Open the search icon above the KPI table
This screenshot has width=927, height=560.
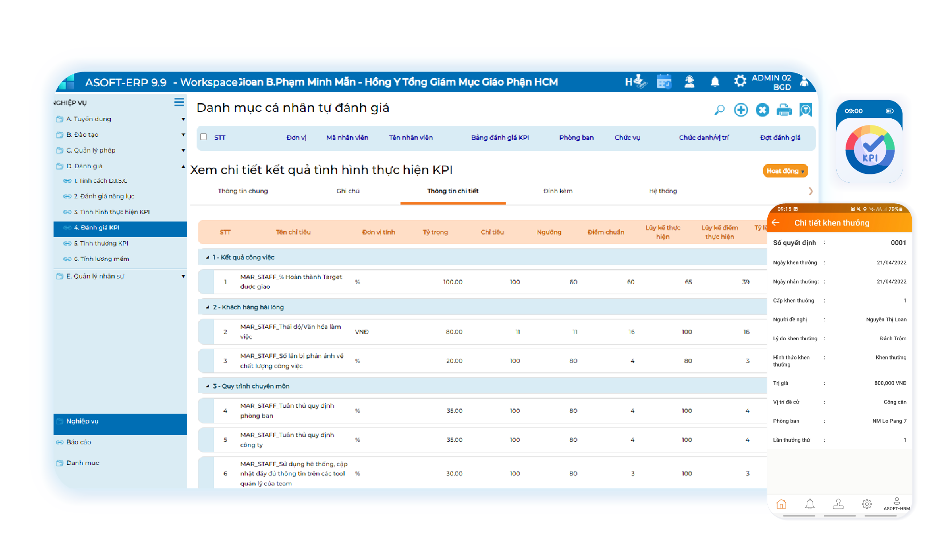pyautogui.click(x=720, y=109)
